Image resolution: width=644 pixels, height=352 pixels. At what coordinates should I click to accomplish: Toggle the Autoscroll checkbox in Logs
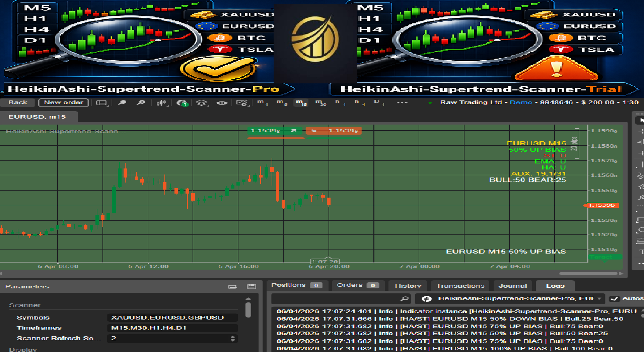point(614,298)
